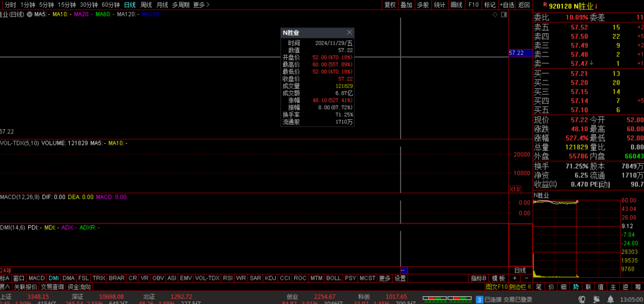Screen dimensions: 644x304
Task: Select the KDJ indicator tab
Action: click(270, 278)
